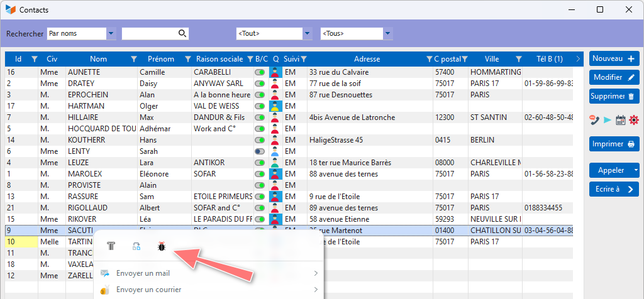The height and width of the screenshot is (299, 644).
Task: Click the calendar icon in the right panel
Action: (x=621, y=120)
